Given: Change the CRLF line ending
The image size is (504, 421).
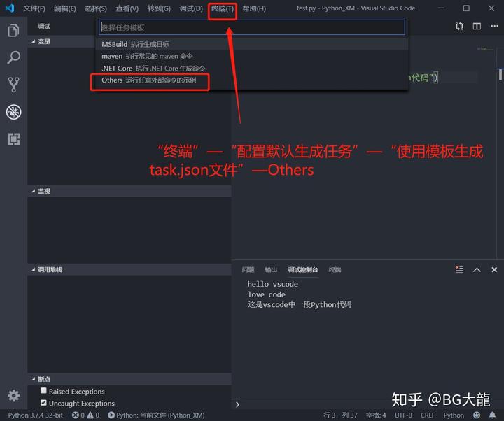Looking at the screenshot, I should [428, 415].
